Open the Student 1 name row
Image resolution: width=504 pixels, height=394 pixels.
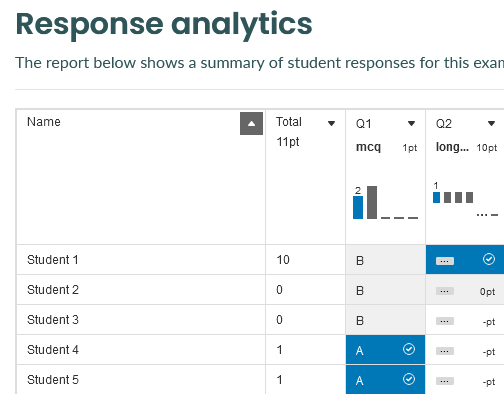coord(141,260)
